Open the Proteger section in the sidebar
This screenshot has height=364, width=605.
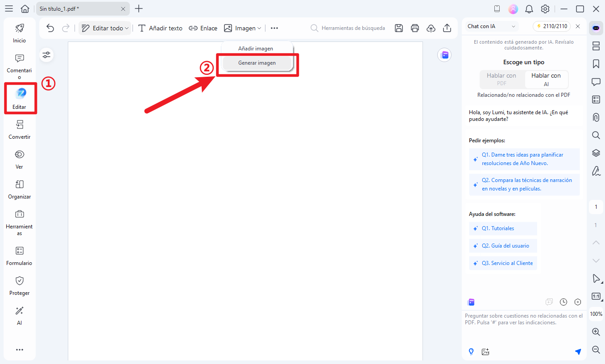point(20,285)
